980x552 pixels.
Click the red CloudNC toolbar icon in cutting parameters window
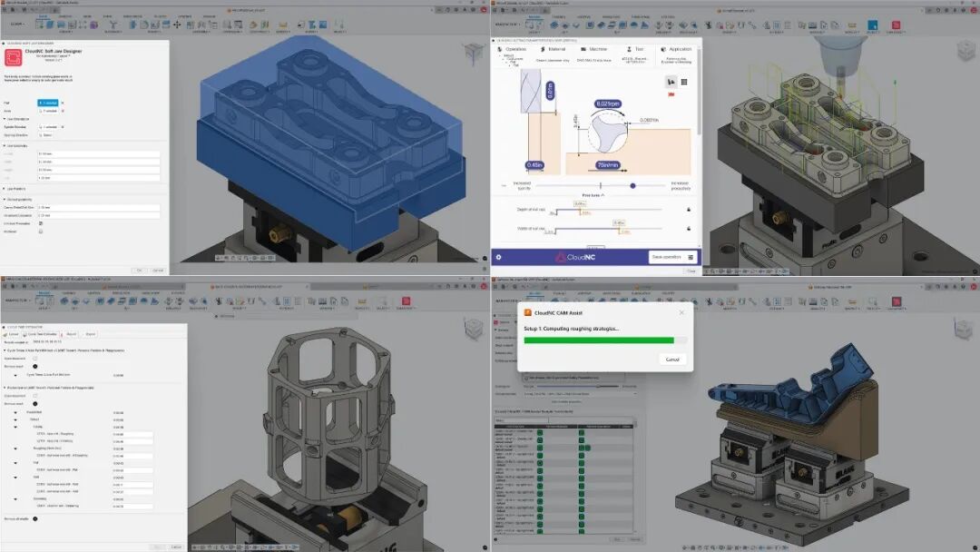pyautogui.click(x=896, y=25)
